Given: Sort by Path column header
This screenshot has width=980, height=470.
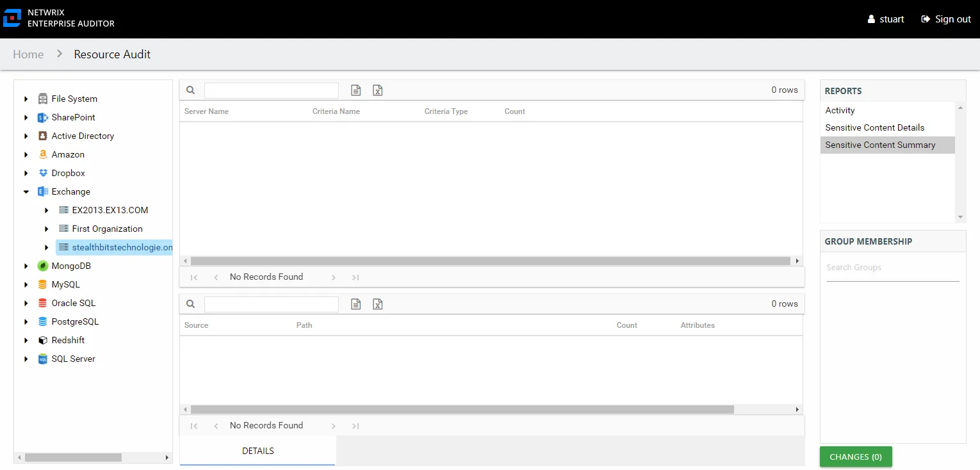Looking at the screenshot, I should click(304, 325).
